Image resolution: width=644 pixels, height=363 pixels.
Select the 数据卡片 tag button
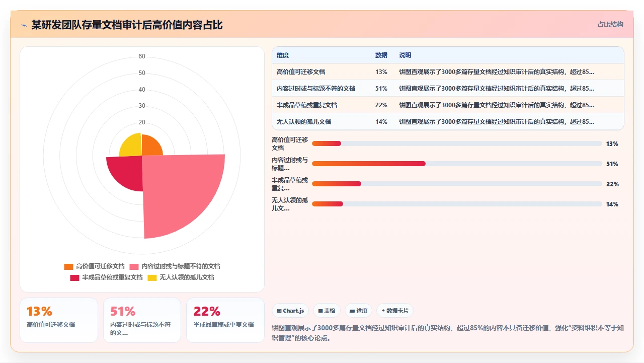pos(395,311)
